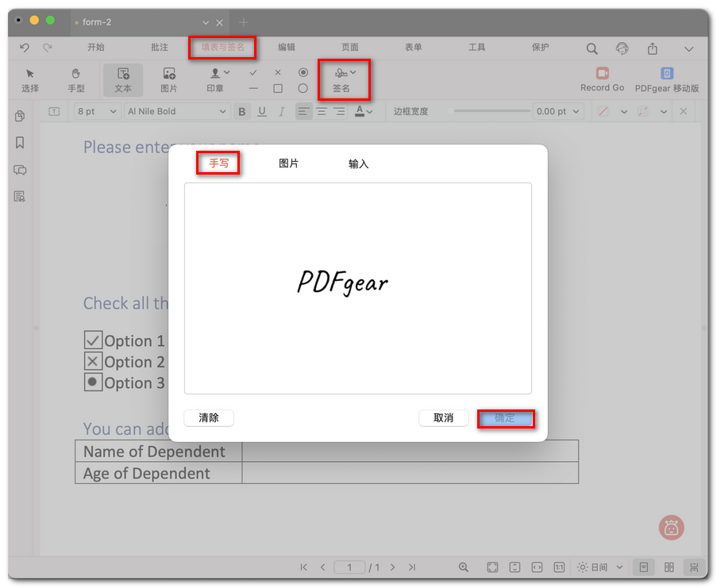The height and width of the screenshot is (588, 717).
Task: Select the hand (手型) tool
Action: pos(76,79)
